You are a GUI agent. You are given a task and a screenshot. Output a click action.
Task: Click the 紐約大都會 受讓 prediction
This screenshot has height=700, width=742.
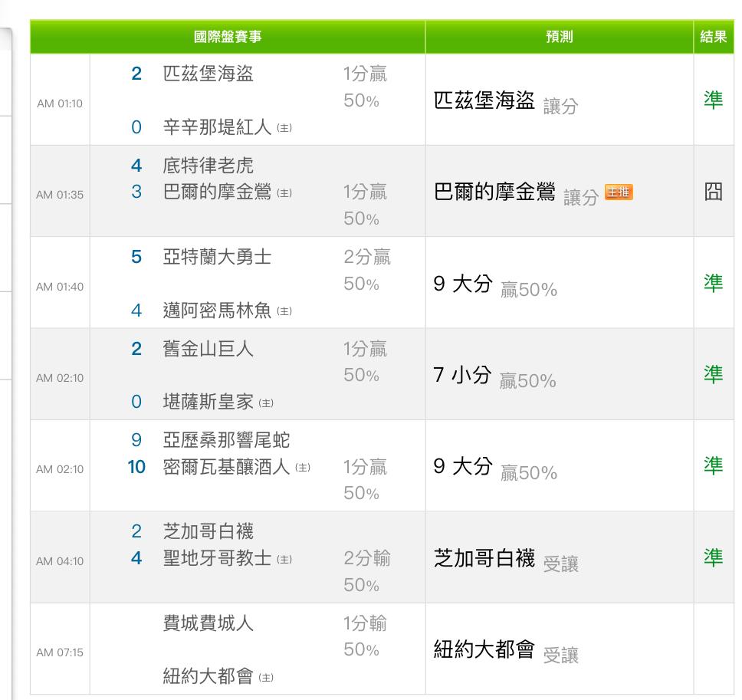[506, 651]
